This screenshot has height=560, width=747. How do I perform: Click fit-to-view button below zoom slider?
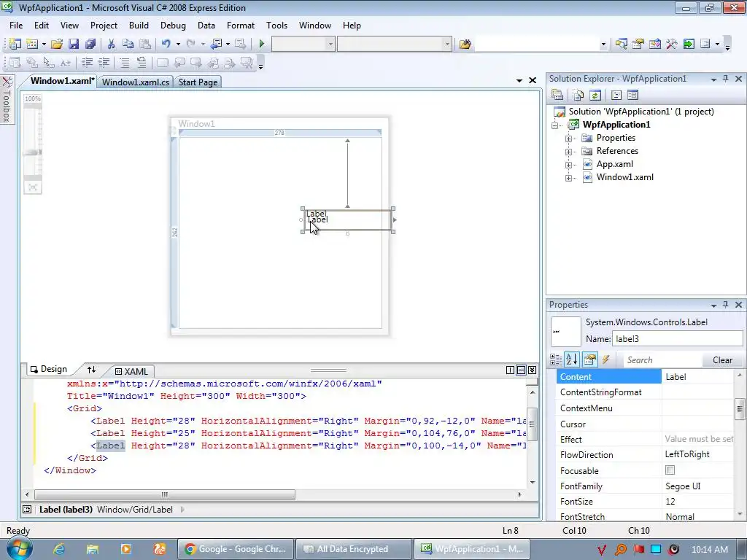pos(33,187)
